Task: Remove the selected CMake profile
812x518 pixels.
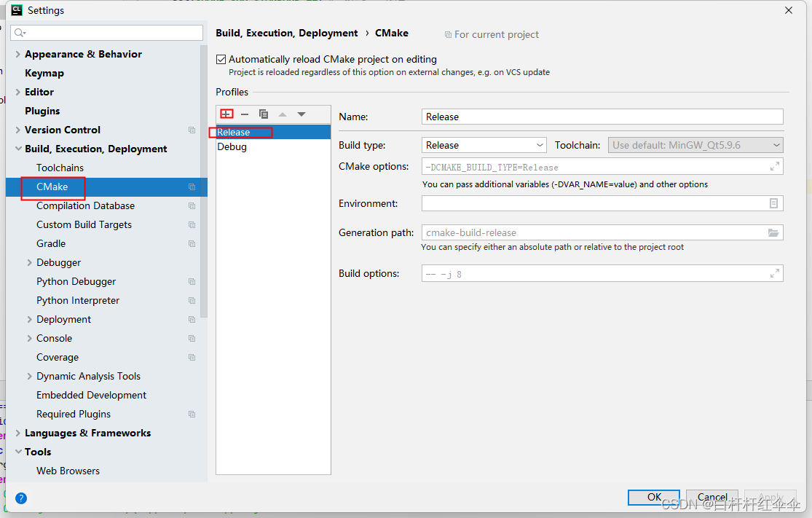Action: (x=245, y=114)
